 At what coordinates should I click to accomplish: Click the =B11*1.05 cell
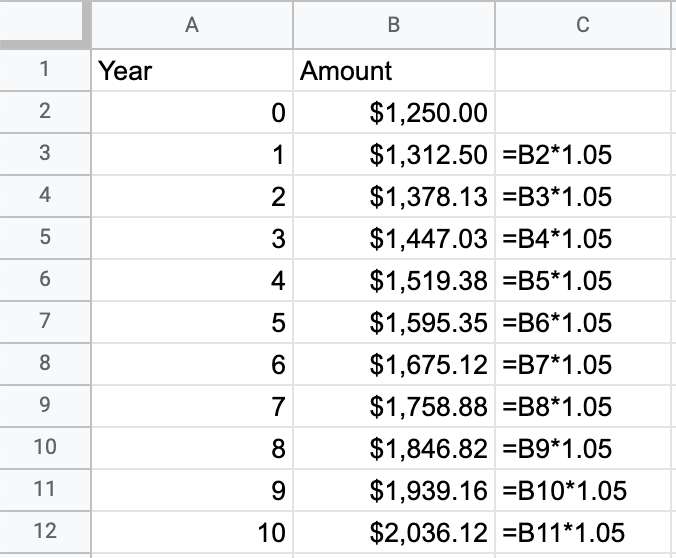[583, 532]
